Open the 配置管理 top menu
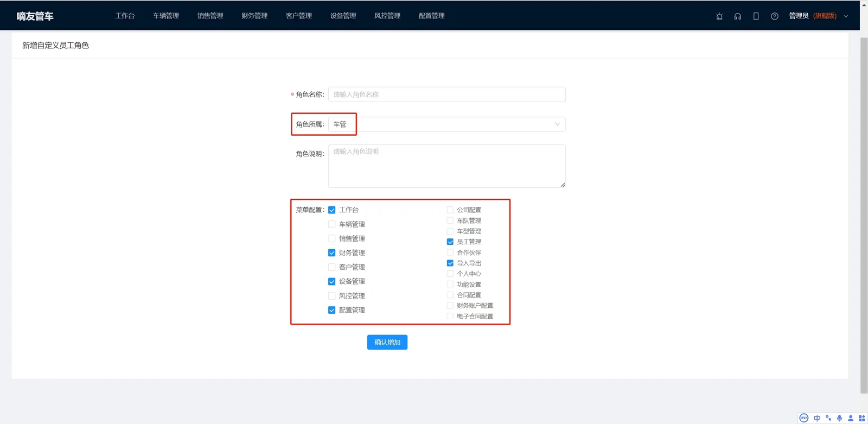The width and height of the screenshot is (868, 424). [432, 16]
